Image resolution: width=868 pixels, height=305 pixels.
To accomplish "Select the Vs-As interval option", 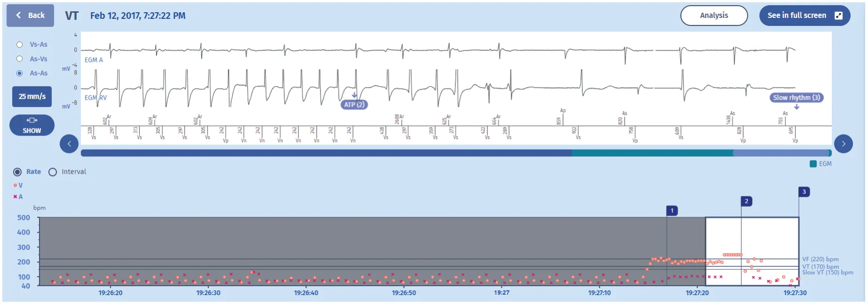I will click(20, 45).
